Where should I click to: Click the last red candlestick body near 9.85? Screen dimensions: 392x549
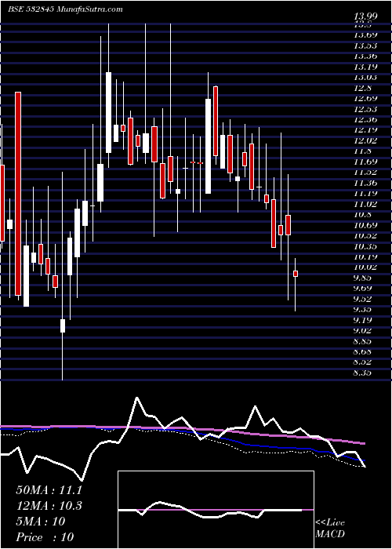(x=296, y=274)
